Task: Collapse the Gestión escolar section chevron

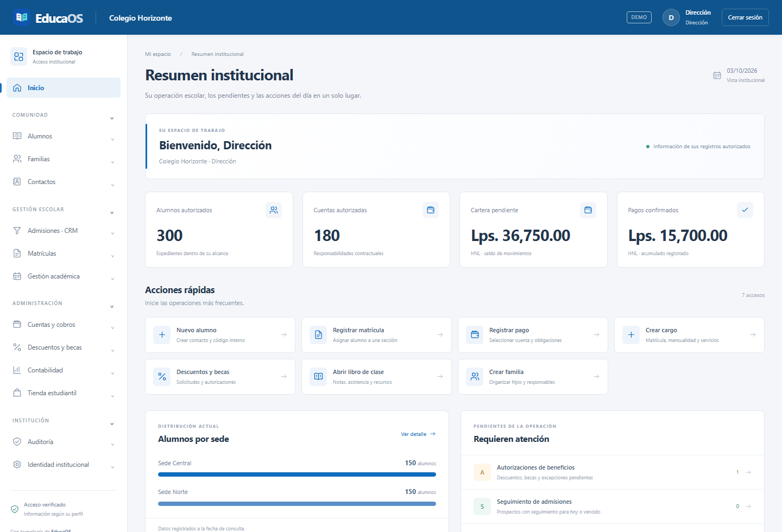Action: [x=112, y=213]
